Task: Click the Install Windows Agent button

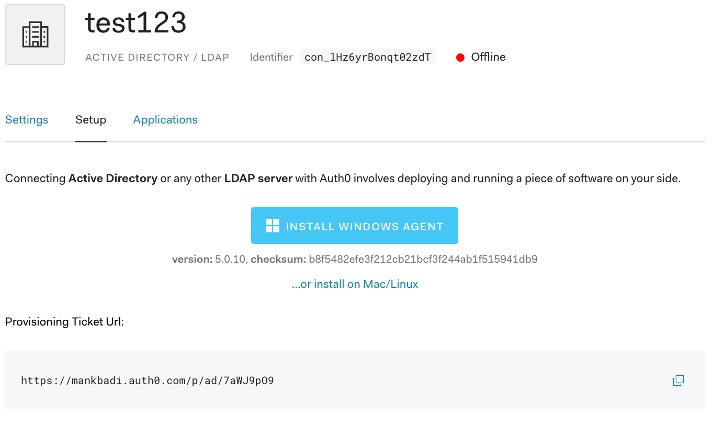Action: 355,225
